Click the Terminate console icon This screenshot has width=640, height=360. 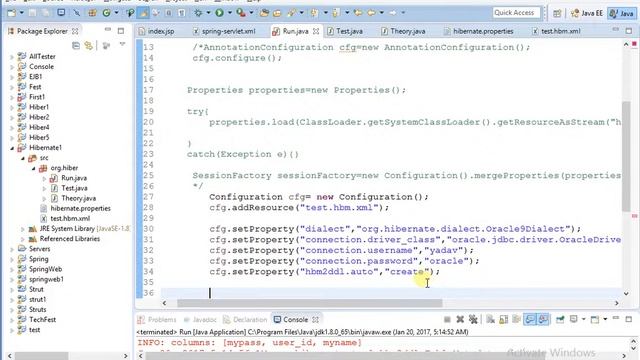coord(447,319)
